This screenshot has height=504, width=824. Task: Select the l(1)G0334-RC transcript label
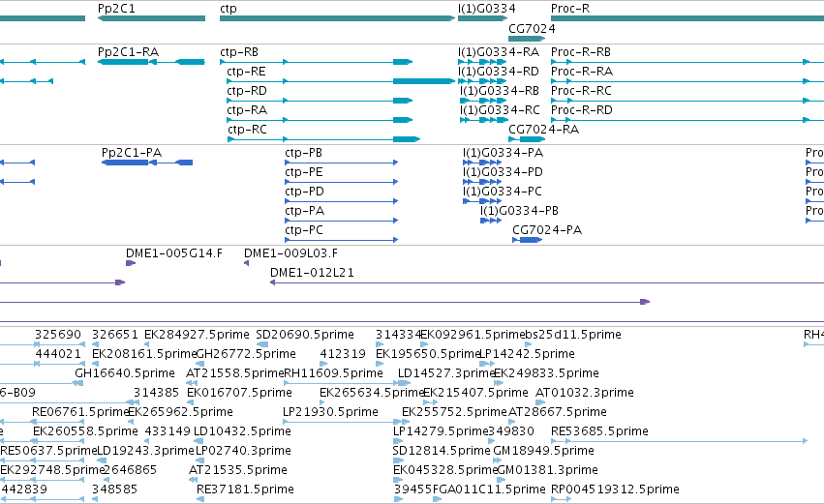pos(500,110)
